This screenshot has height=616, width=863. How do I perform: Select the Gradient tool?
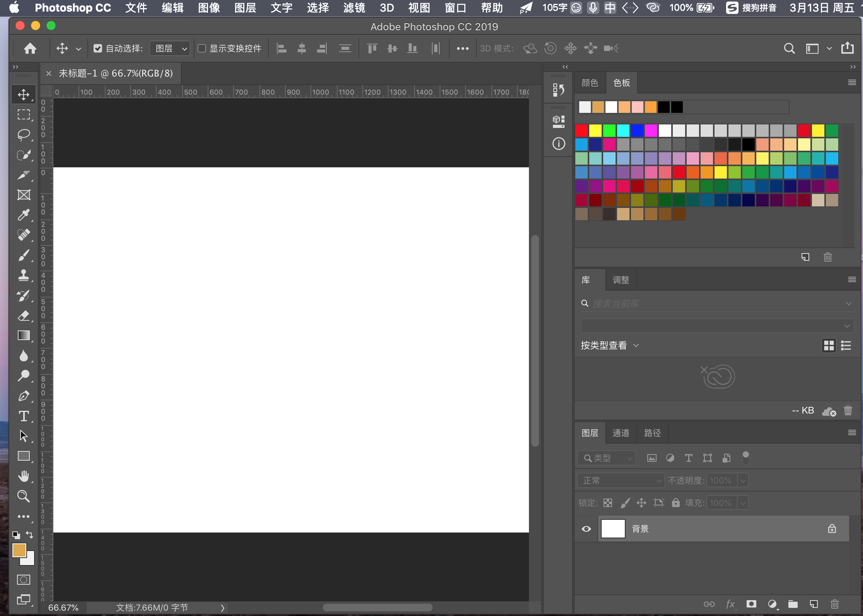24,335
